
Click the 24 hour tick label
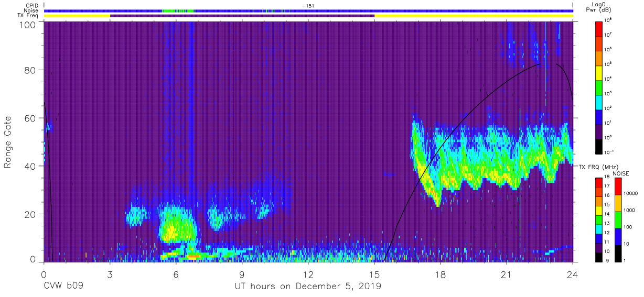(x=573, y=274)
